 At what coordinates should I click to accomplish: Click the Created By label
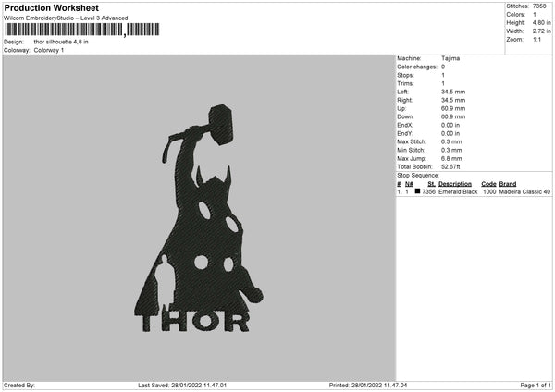(x=19, y=386)
